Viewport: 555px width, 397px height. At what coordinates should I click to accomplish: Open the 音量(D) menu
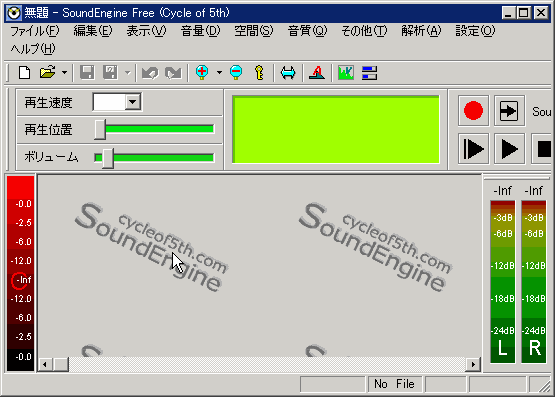tap(200, 31)
